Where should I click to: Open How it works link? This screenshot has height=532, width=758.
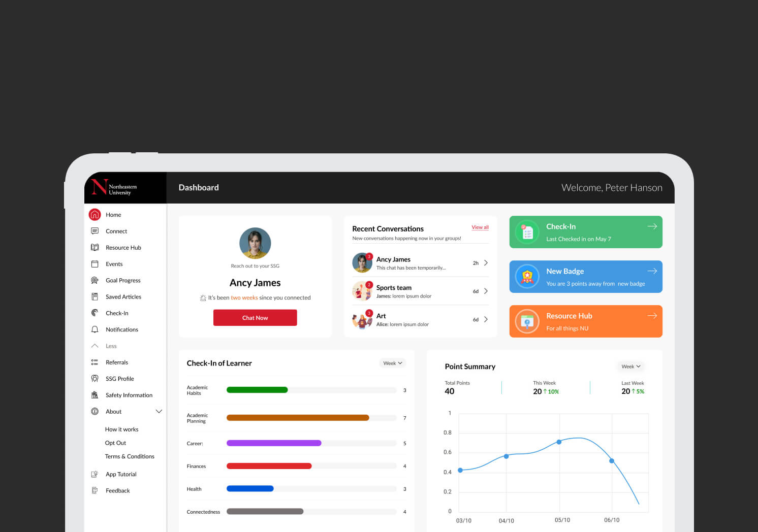point(121,429)
